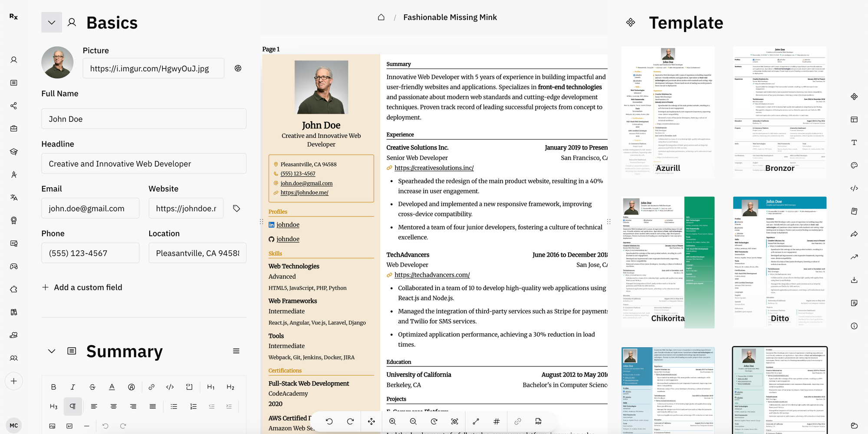
Task: Jump to Interests section gamepad icon
Action: (x=14, y=266)
